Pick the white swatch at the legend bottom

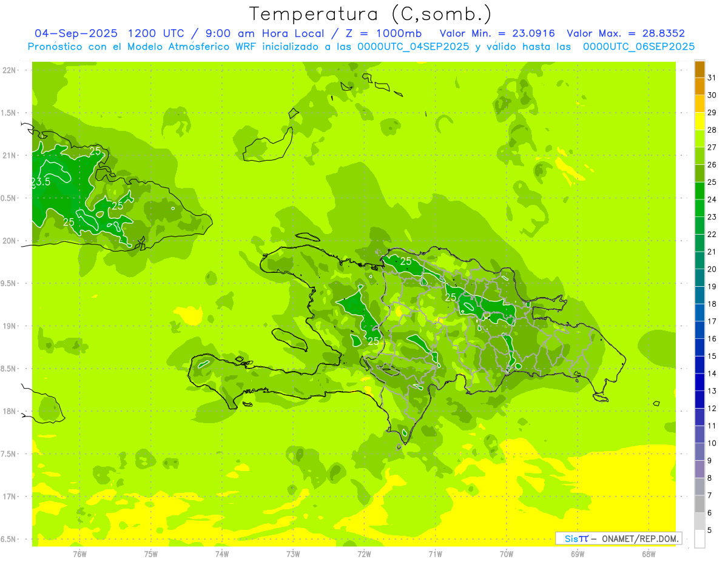699,538
